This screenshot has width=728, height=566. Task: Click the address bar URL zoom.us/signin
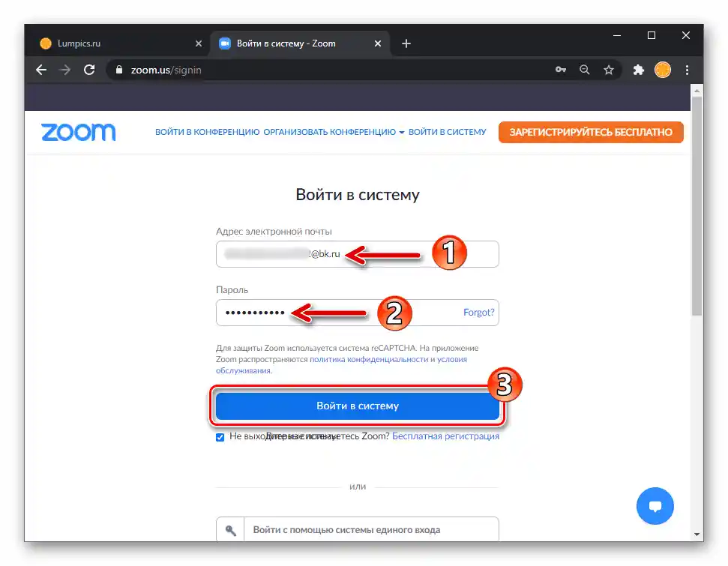(x=166, y=70)
